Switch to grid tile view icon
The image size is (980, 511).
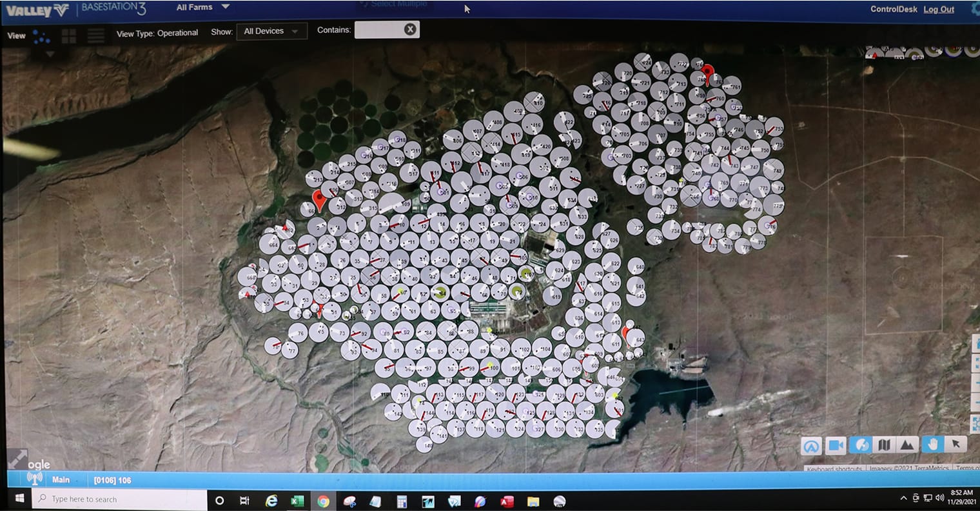(68, 35)
